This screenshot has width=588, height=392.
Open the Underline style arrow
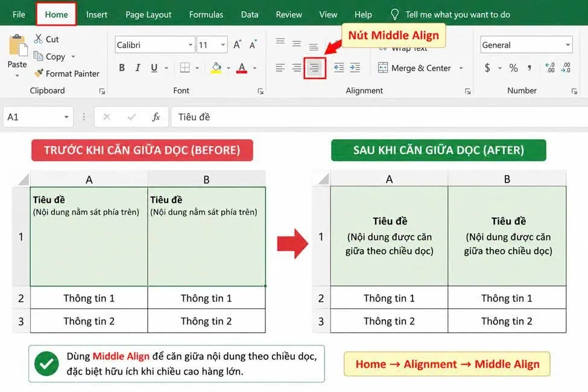tap(166, 68)
